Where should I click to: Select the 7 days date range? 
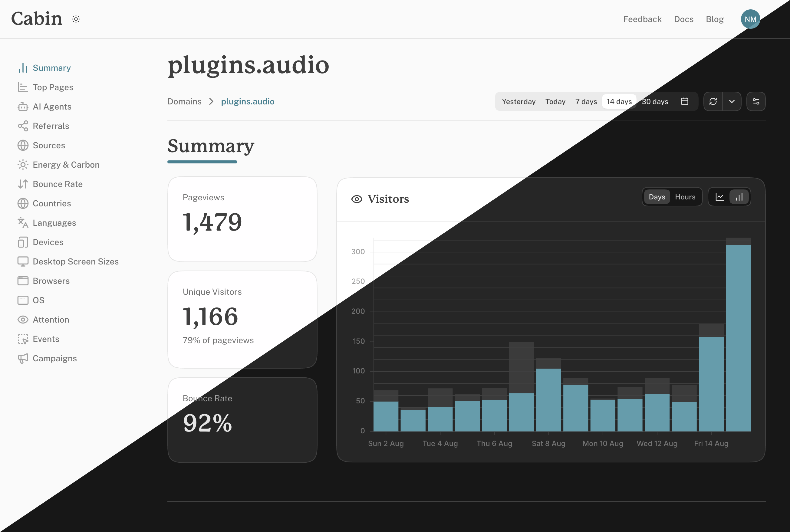586,101
